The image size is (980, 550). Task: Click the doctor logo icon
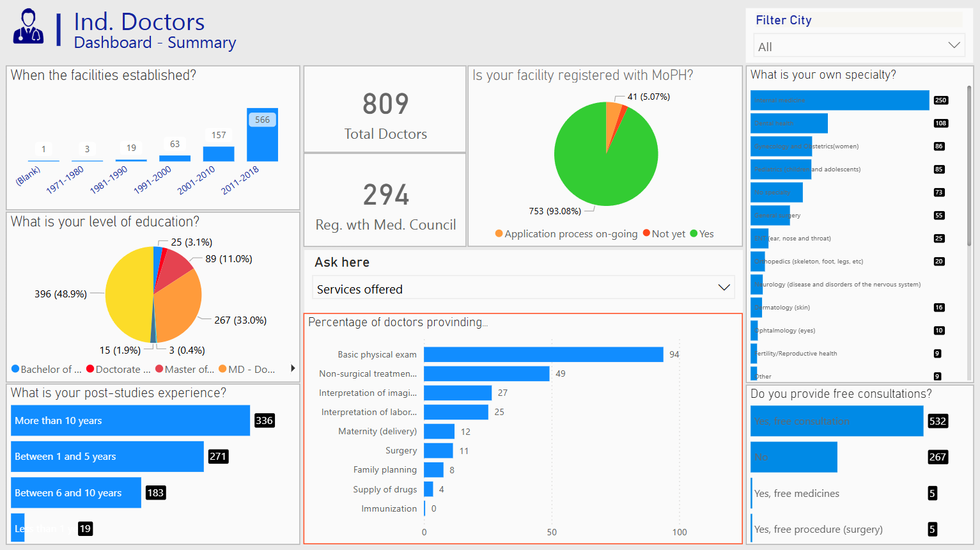tap(28, 27)
